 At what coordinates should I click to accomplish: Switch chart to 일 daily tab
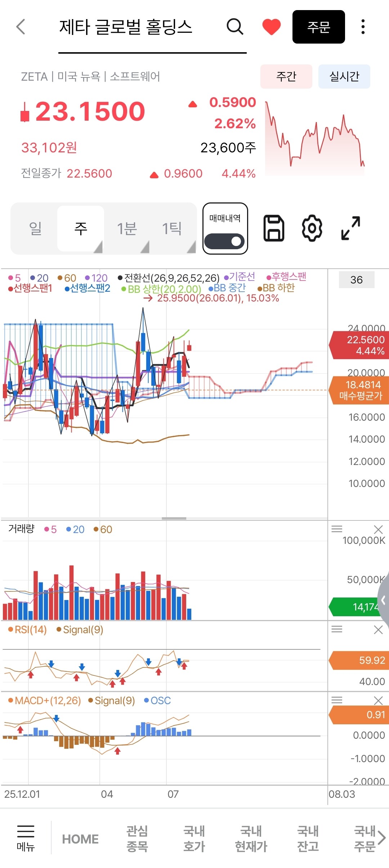pyautogui.click(x=35, y=228)
